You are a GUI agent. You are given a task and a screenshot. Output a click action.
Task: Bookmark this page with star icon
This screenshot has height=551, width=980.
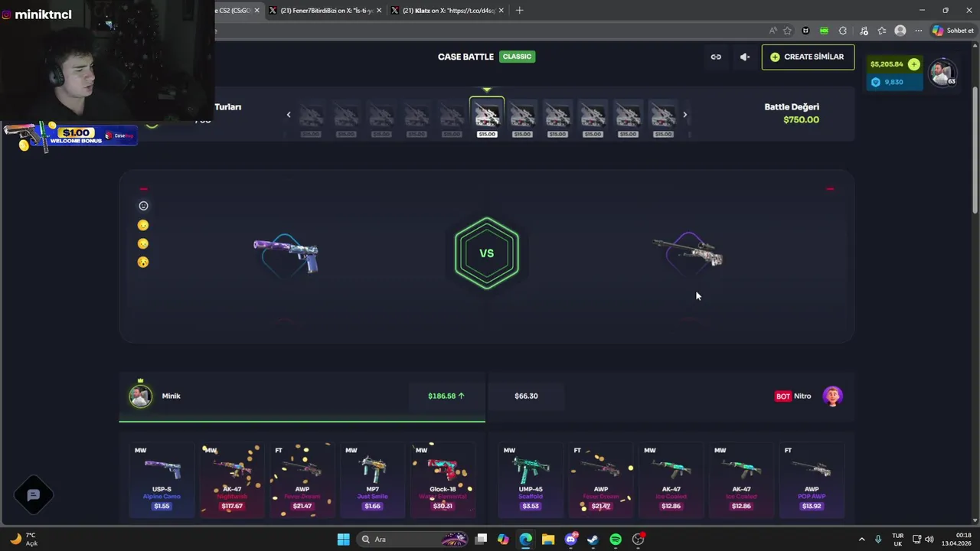pos(787,31)
